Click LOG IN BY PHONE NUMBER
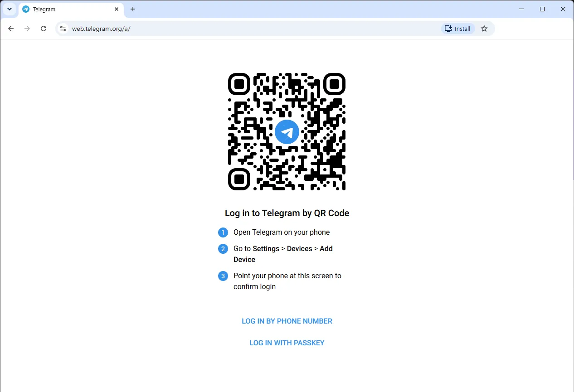This screenshot has height=392, width=574. coord(287,321)
